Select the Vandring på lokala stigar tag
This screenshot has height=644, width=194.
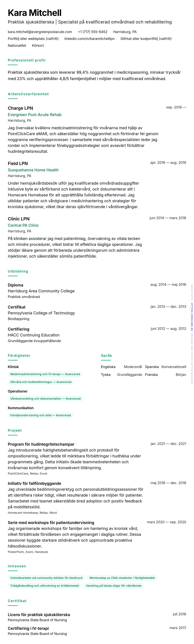pyautogui.click(x=113, y=585)
